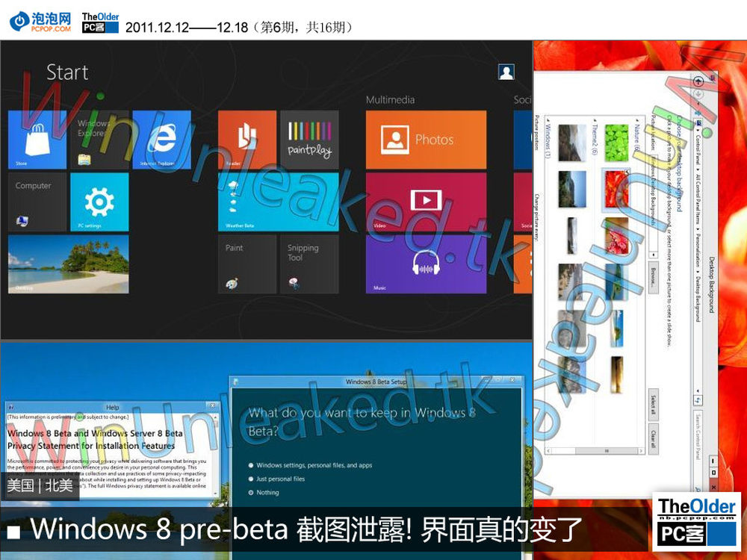The image size is (747, 560).
Task: Click the Personalization breadcrumb
Action: tap(698, 250)
